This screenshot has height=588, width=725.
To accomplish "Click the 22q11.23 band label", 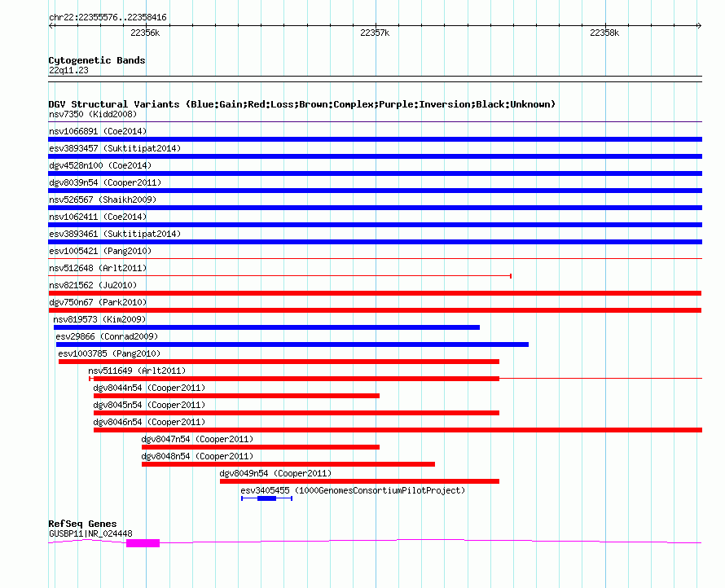I will [68, 70].
